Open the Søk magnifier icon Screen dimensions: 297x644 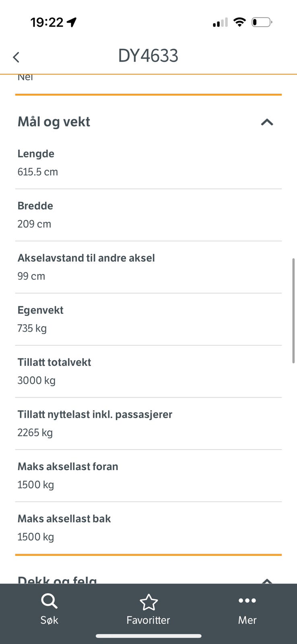coord(49,602)
